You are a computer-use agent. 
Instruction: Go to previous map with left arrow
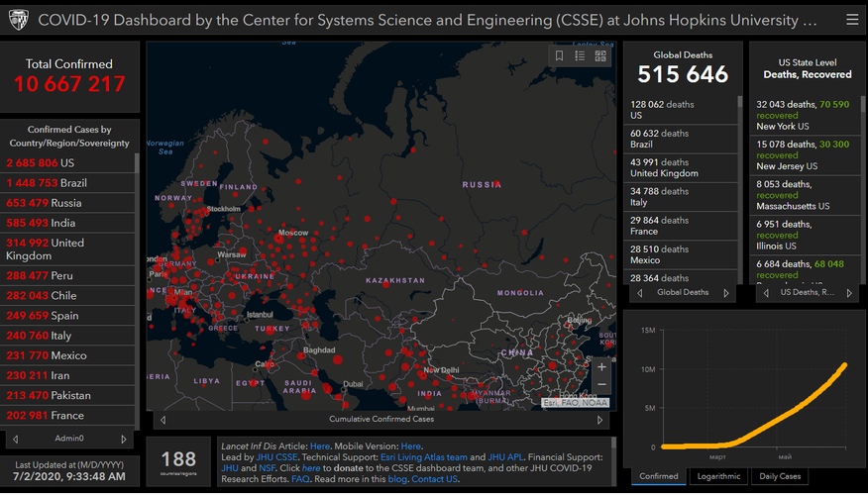point(163,420)
